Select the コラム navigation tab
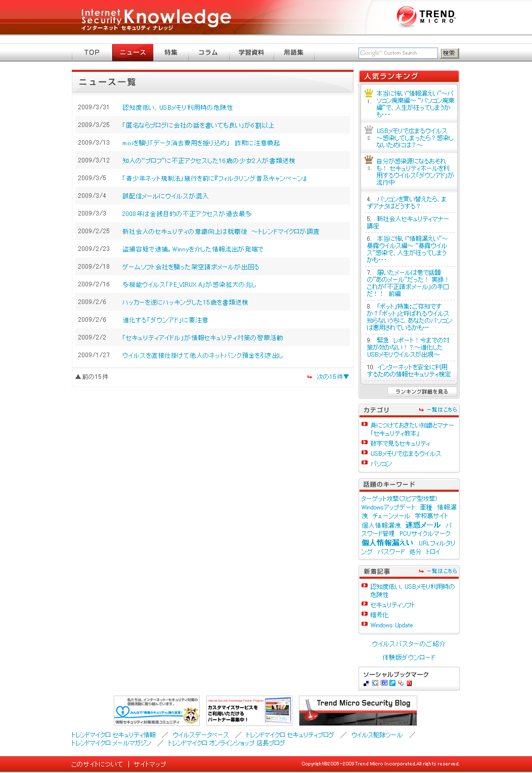532x773 pixels. pos(208,53)
